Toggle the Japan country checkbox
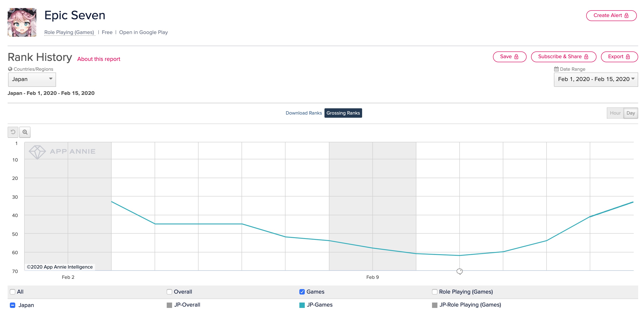 pos(13,305)
